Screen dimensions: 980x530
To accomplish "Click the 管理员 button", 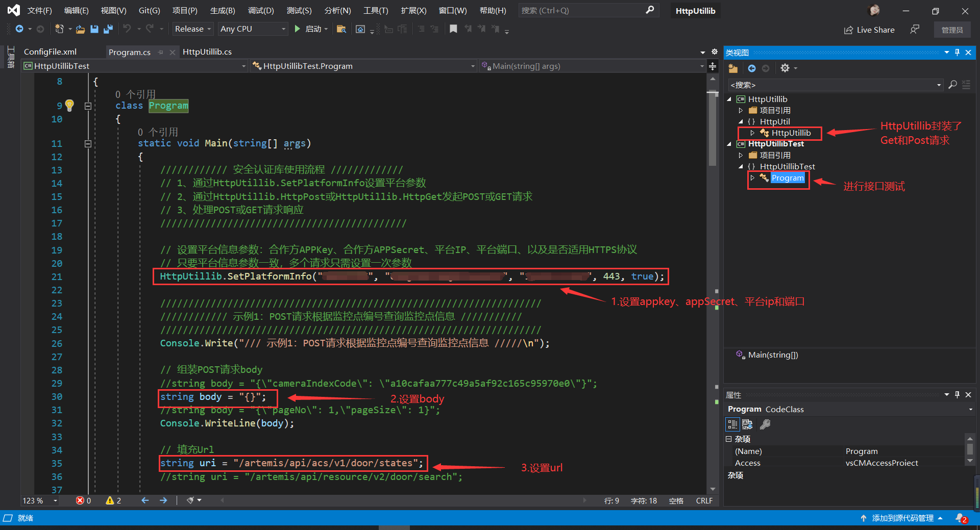I will pos(952,30).
